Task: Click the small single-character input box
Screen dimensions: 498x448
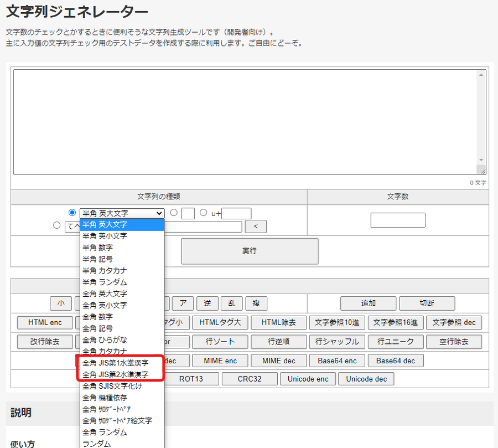Action: click(x=188, y=213)
